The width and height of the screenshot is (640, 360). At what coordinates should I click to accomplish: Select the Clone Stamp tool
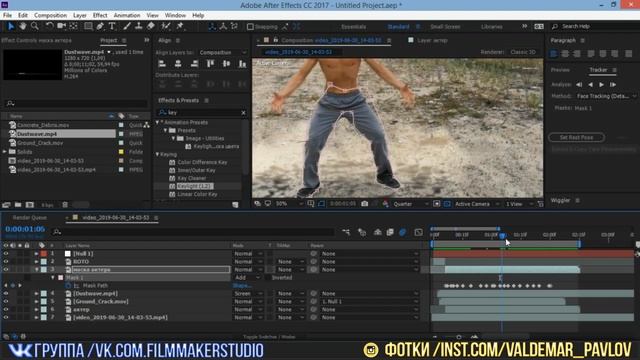(139, 27)
